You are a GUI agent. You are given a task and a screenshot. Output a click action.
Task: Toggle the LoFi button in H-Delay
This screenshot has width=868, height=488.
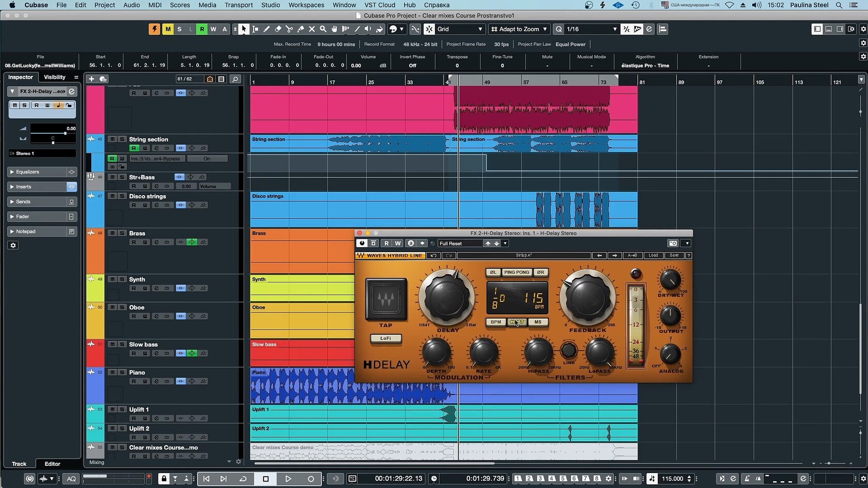point(386,338)
